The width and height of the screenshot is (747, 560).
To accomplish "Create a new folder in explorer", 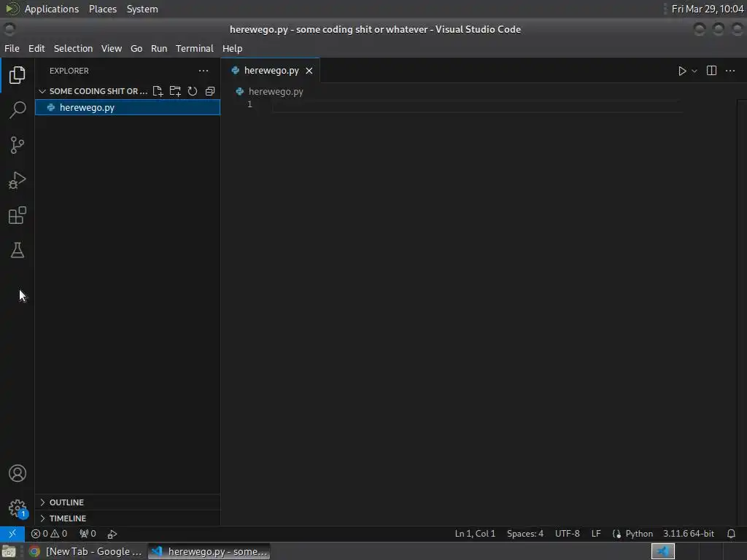I will (175, 91).
